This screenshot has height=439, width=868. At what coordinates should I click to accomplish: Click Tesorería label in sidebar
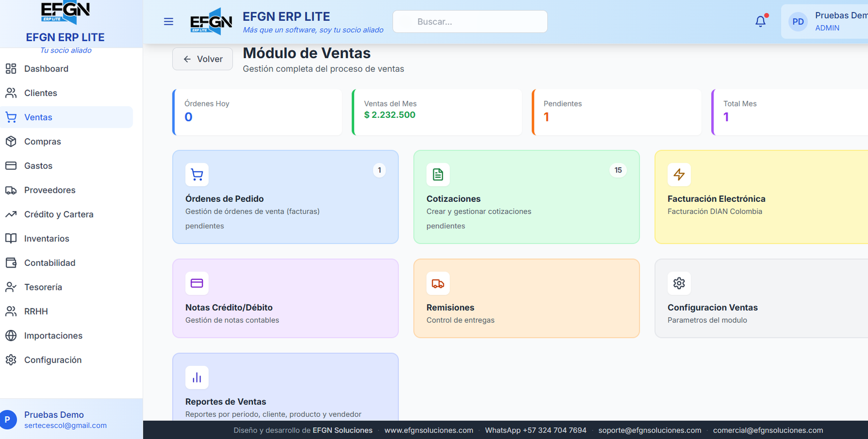tap(43, 287)
